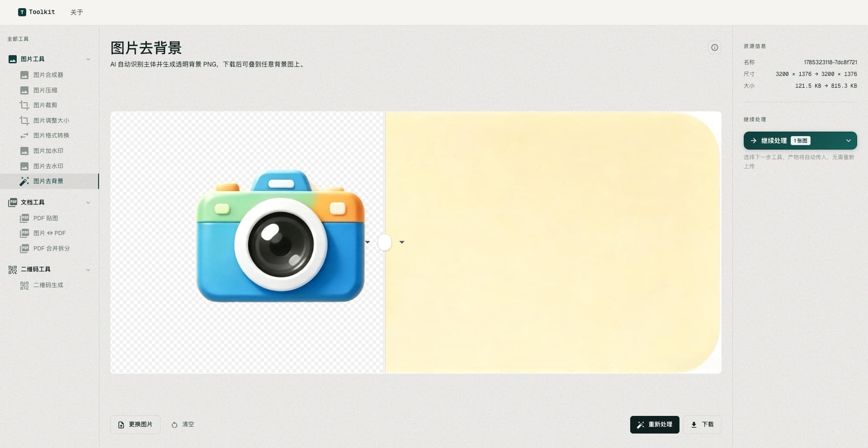868x448 pixels.
Task: Click the 图片裁剪 crop icon
Action: (x=24, y=105)
